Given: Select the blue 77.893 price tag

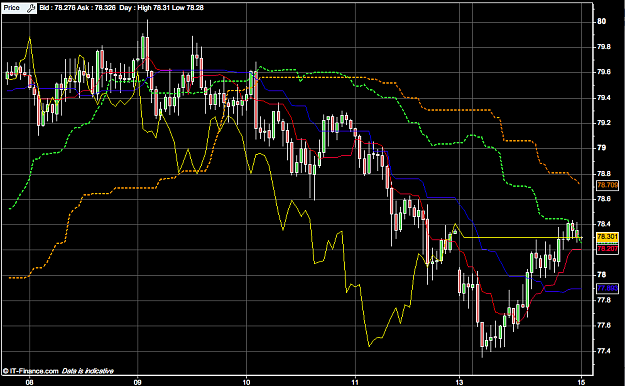Looking at the screenshot, I should pyautogui.click(x=607, y=288).
